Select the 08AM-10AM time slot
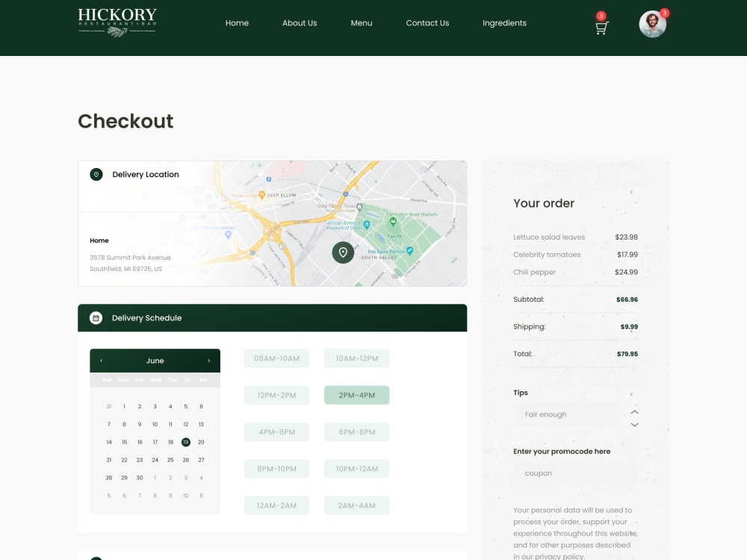 (x=277, y=358)
